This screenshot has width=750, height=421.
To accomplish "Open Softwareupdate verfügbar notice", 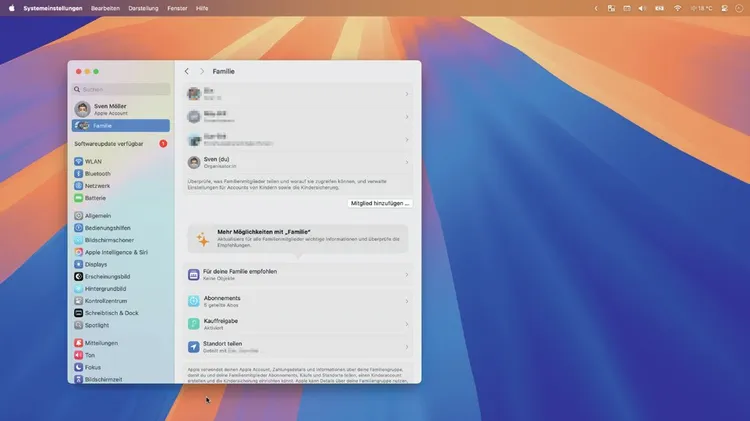I will click(121, 144).
